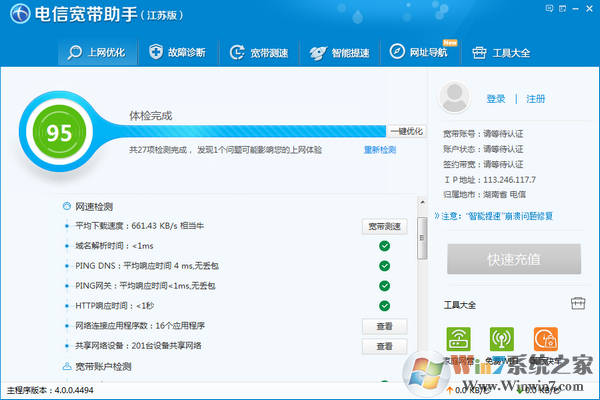Viewport: 600px width, 400px height.
Task: Click 查看 for 网络连接应用程序数
Action: (x=384, y=326)
